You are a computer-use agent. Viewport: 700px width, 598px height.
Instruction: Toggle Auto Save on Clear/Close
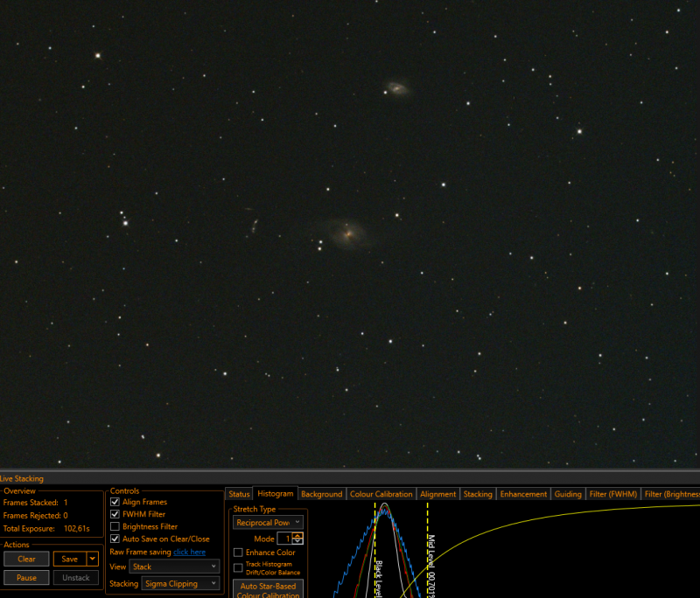115,539
